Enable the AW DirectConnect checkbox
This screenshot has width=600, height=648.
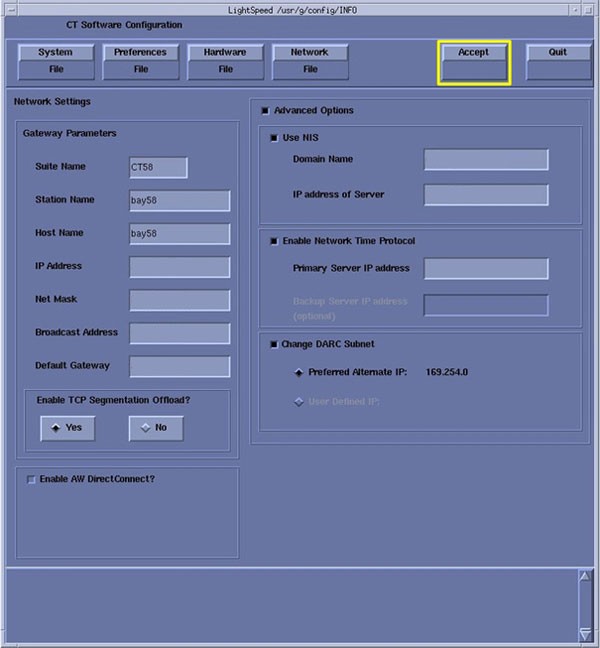pos(31,480)
